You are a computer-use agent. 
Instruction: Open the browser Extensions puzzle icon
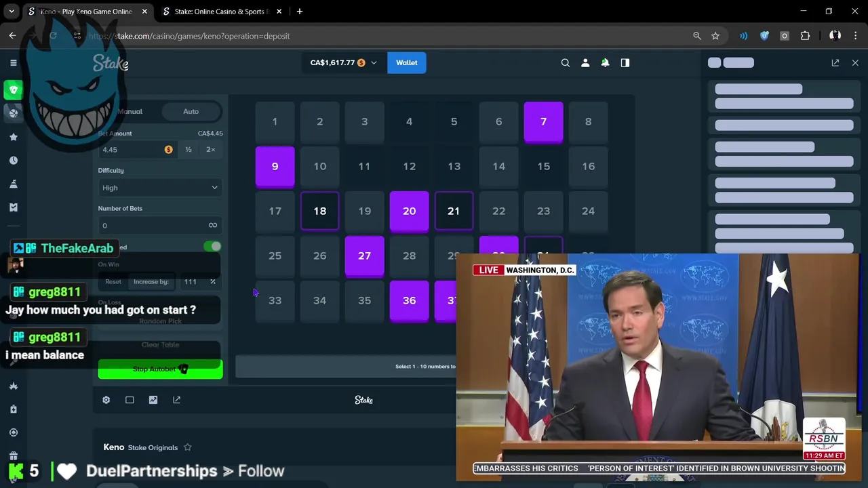pos(806,36)
